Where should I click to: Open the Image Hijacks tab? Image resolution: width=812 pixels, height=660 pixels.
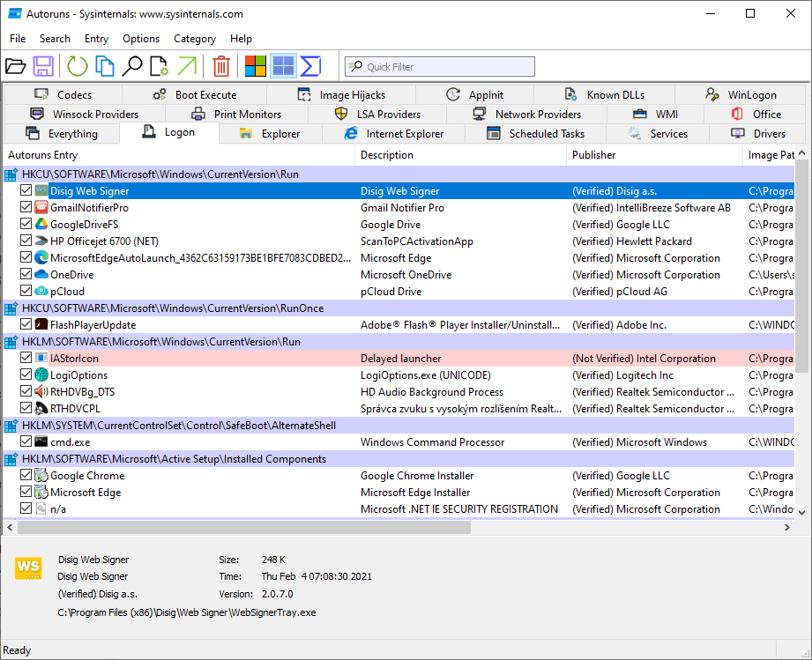[x=341, y=95]
